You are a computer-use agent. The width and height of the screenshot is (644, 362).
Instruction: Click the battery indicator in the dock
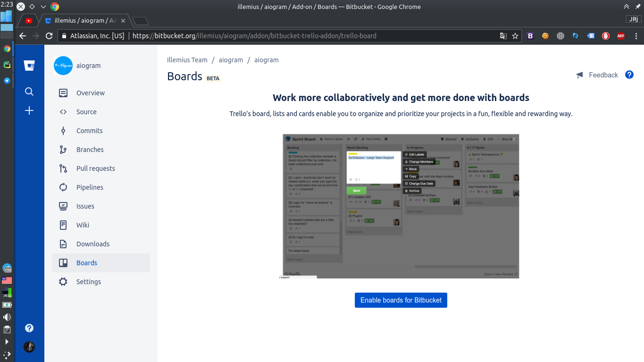click(7, 305)
